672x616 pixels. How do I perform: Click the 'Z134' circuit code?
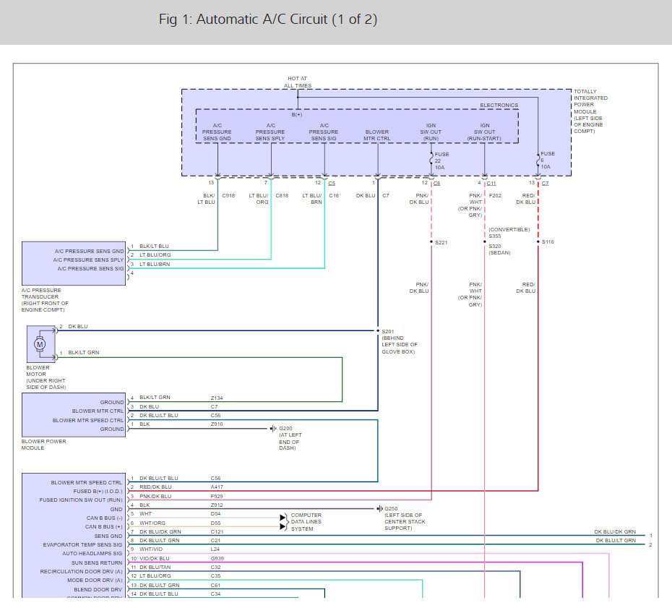pyautogui.click(x=217, y=398)
